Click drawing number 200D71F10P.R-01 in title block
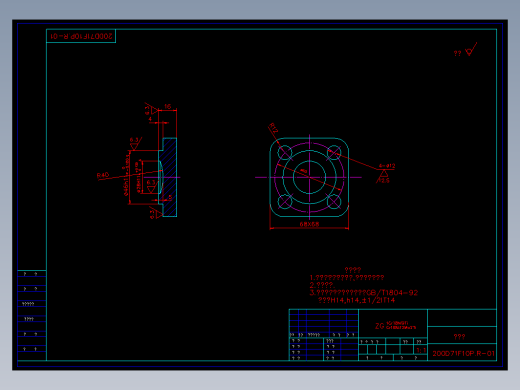Image resolution: width=520 pixels, height=390 pixels. coord(463,353)
